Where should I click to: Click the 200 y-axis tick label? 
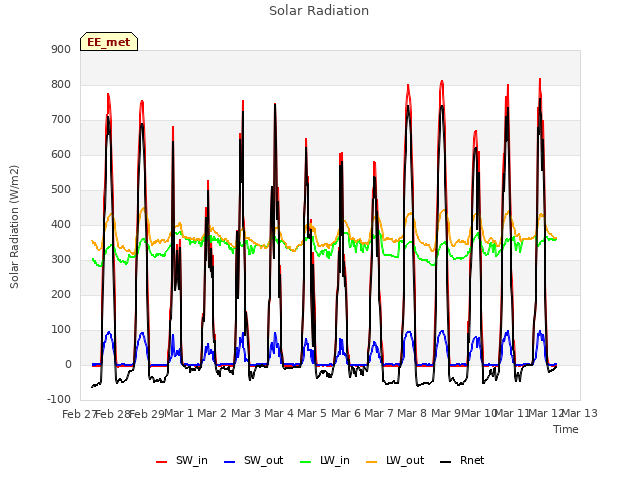point(61,295)
